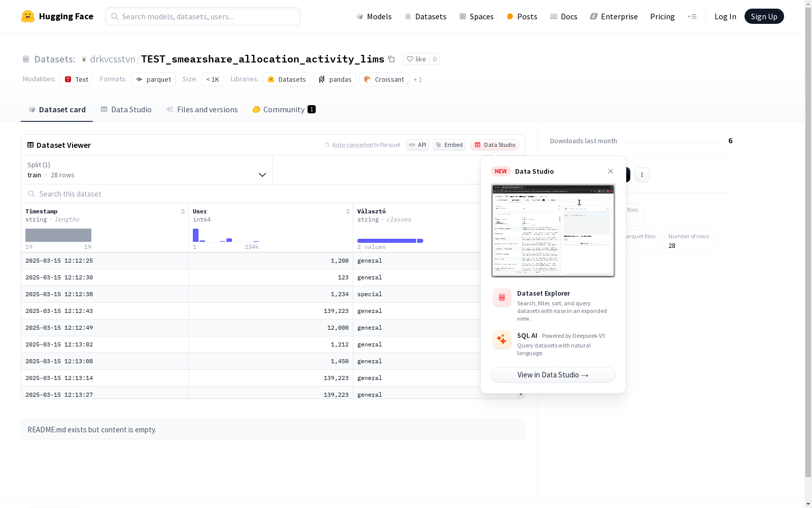This screenshot has width=812, height=508.
Task: Click the parquet format tag
Action: coord(153,79)
